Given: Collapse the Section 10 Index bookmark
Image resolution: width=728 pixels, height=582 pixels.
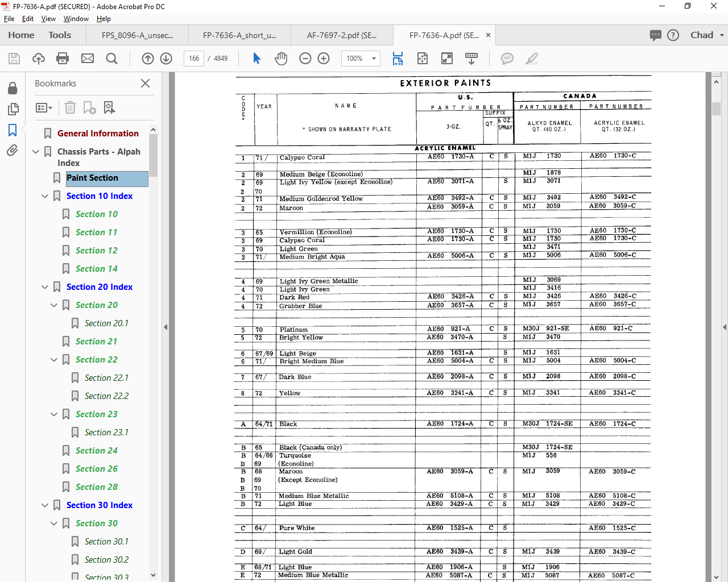Looking at the screenshot, I should coord(45,196).
